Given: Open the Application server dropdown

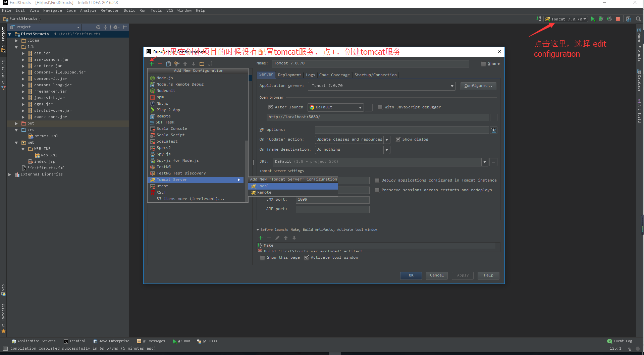Looking at the screenshot, I should click(x=452, y=86).
